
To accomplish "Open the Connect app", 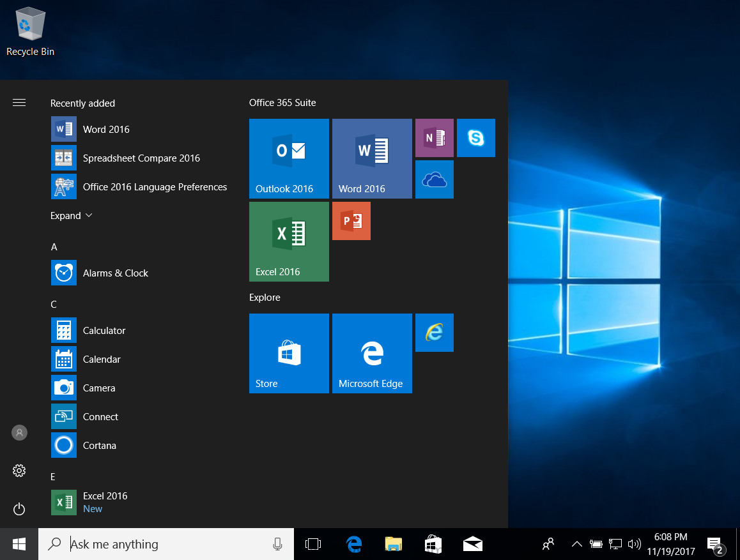I will coord(142,417).
